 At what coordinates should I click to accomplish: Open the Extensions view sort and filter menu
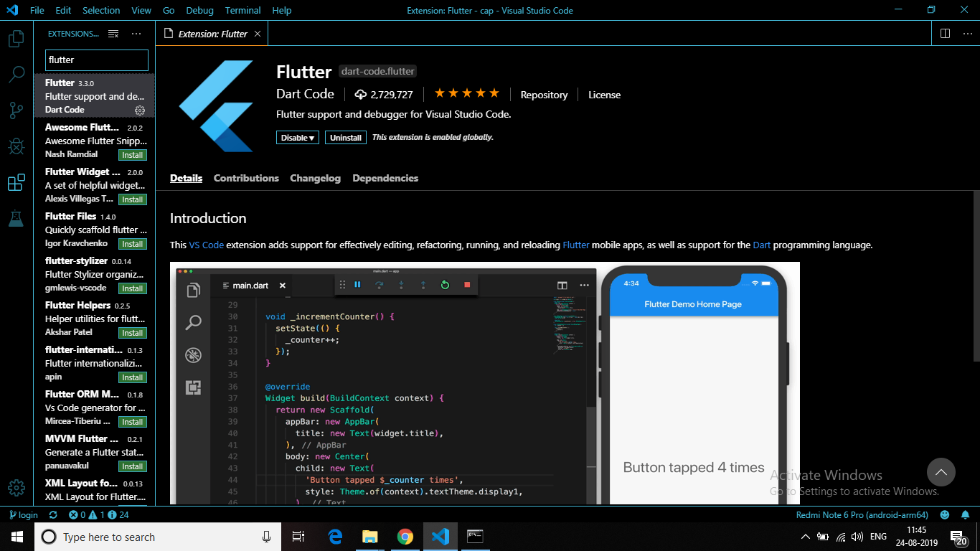(113, 33)
